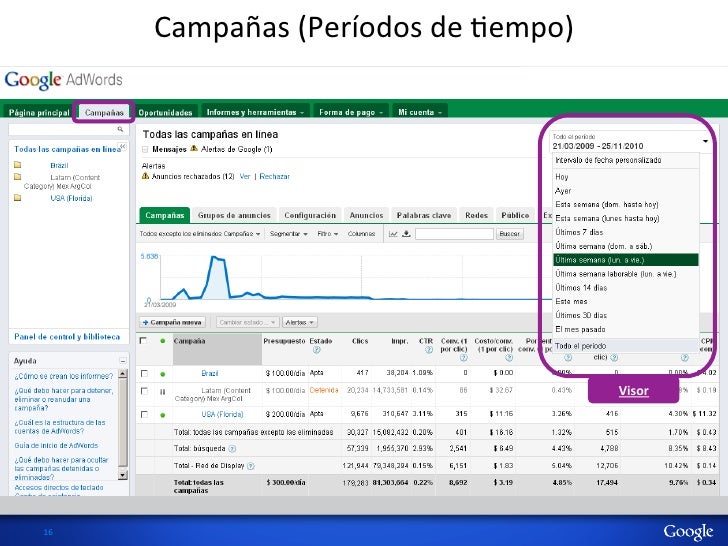728x546 pixels.
Task: Toggle the select-all campaigns header checkbox
Action: (143, 340)
